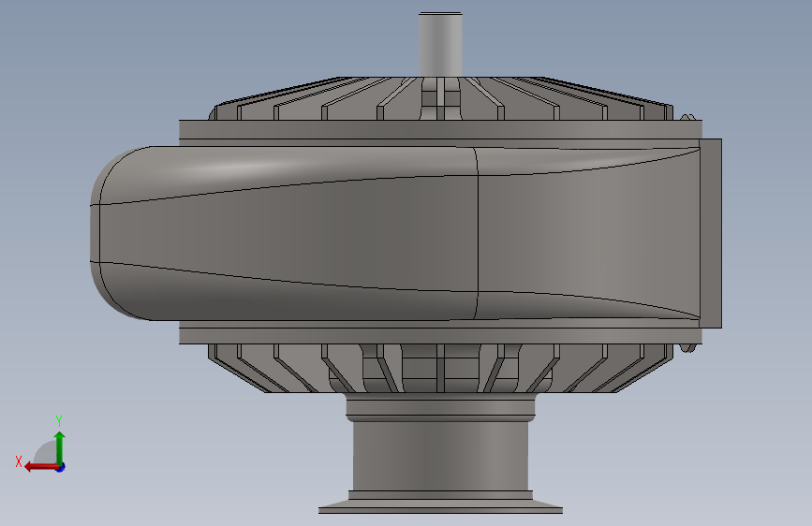This screenshot has width=812, height=526.
Task: Pick the cylindrical inlet pipe below the housing
Action: click(x=440, y=454)
